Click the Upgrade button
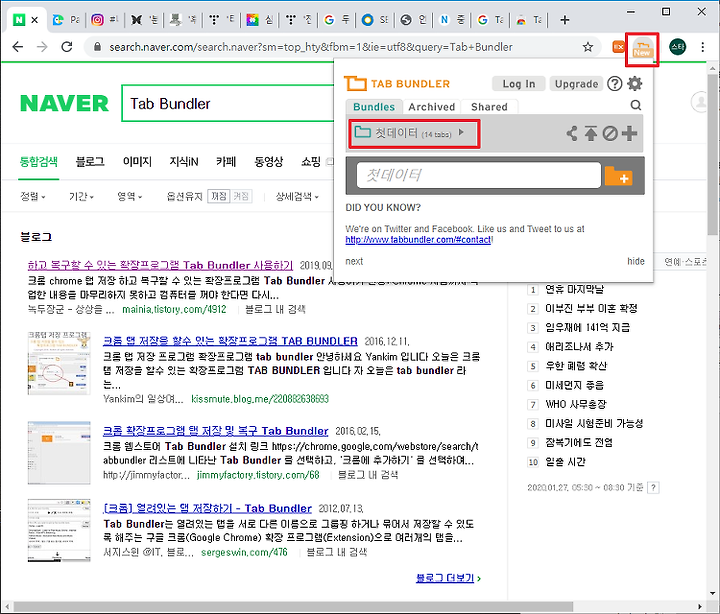Viewport: 720px width, 614px height. [576, 84]
